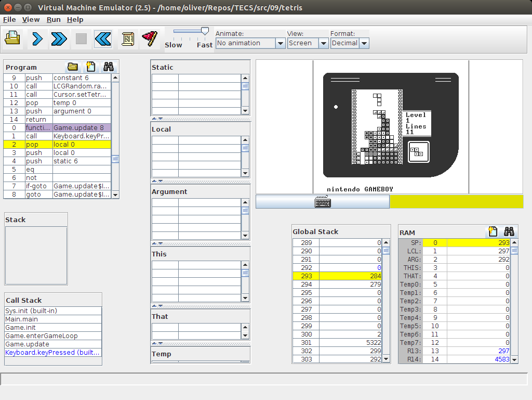Click the splitter arrows below Argument panel
The image size is (532, 400).
(157, 244)
